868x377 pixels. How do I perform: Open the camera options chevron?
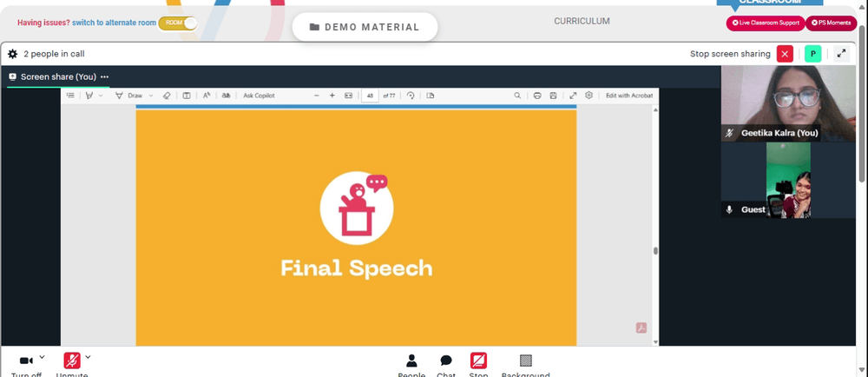click(x=42, y=357)
